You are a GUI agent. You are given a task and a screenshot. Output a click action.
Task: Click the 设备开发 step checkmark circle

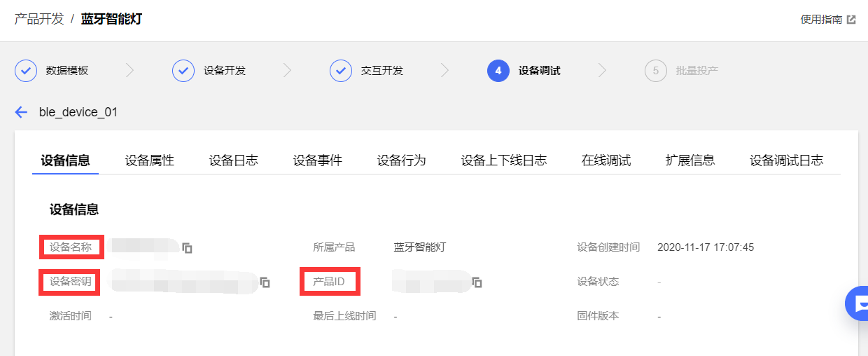pyautogui.click(x=183, y=71)
